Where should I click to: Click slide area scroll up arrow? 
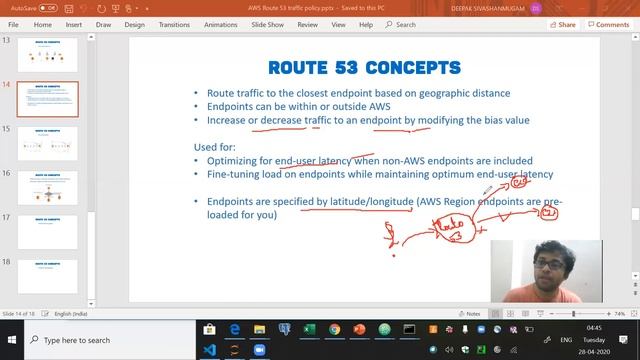(635, 37)
